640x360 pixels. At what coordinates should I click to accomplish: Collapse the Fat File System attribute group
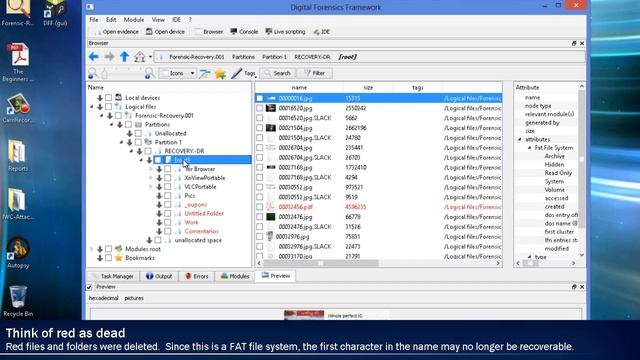pyautogui.click(x=530, y=148)
